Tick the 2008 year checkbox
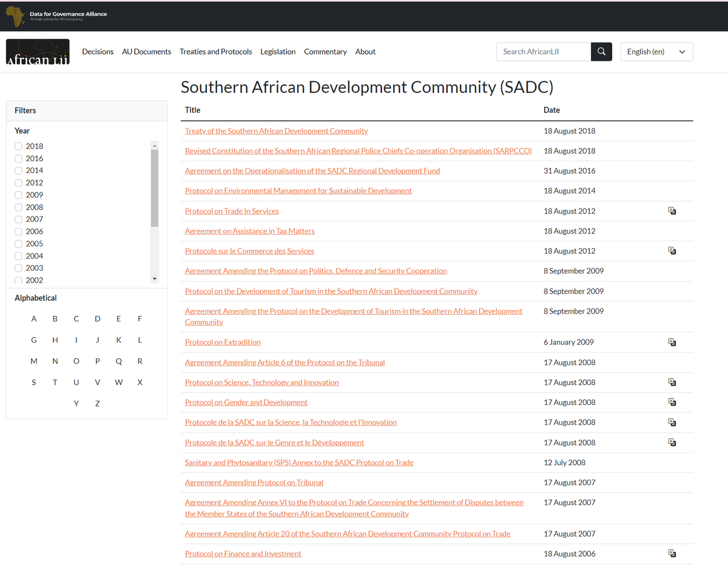 [19, 207]
